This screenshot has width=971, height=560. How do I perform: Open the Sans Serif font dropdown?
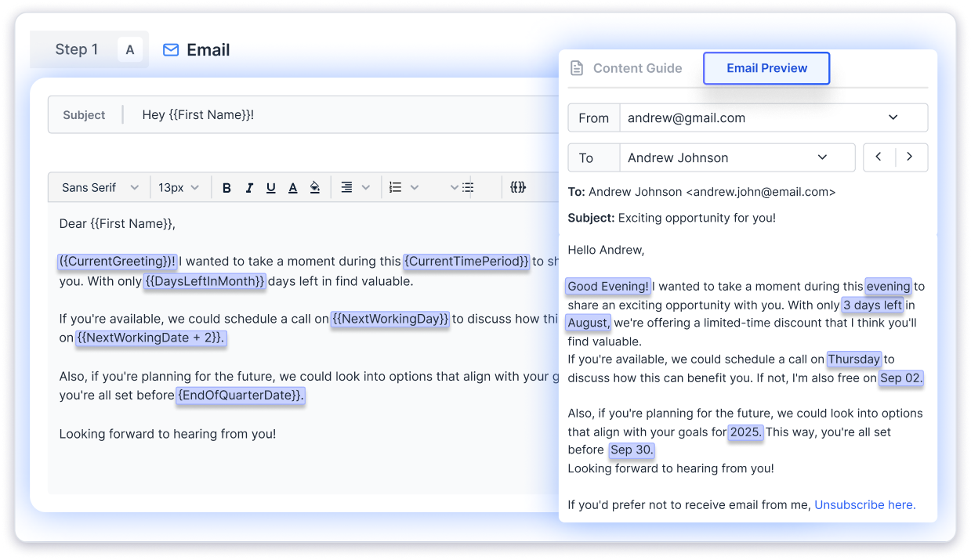pyautogui.click(x=100, y=188)
